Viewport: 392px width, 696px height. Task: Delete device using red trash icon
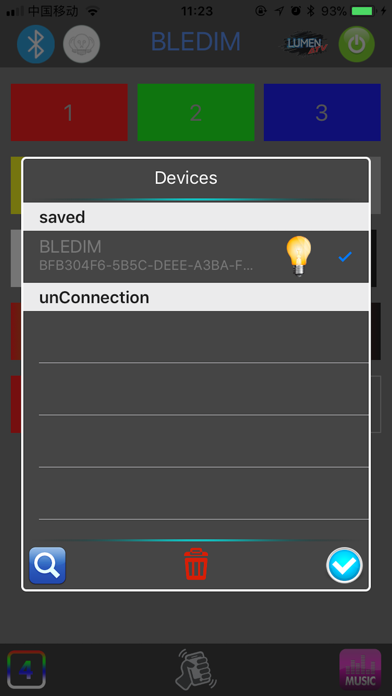(196, 564)
